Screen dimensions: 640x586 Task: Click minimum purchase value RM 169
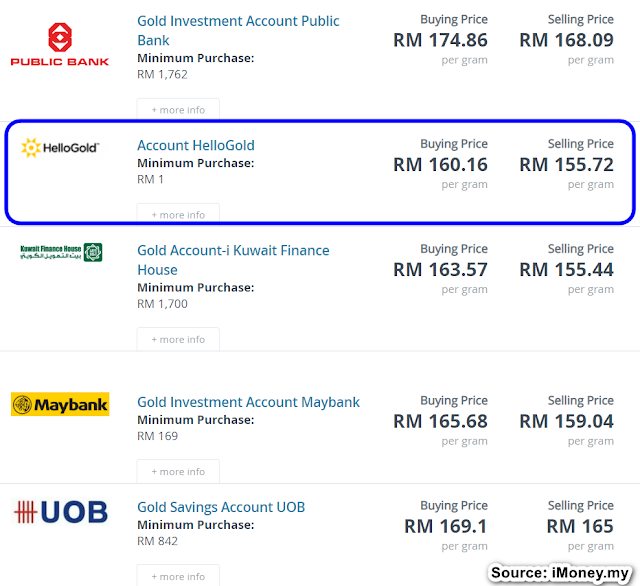[158, 436]
